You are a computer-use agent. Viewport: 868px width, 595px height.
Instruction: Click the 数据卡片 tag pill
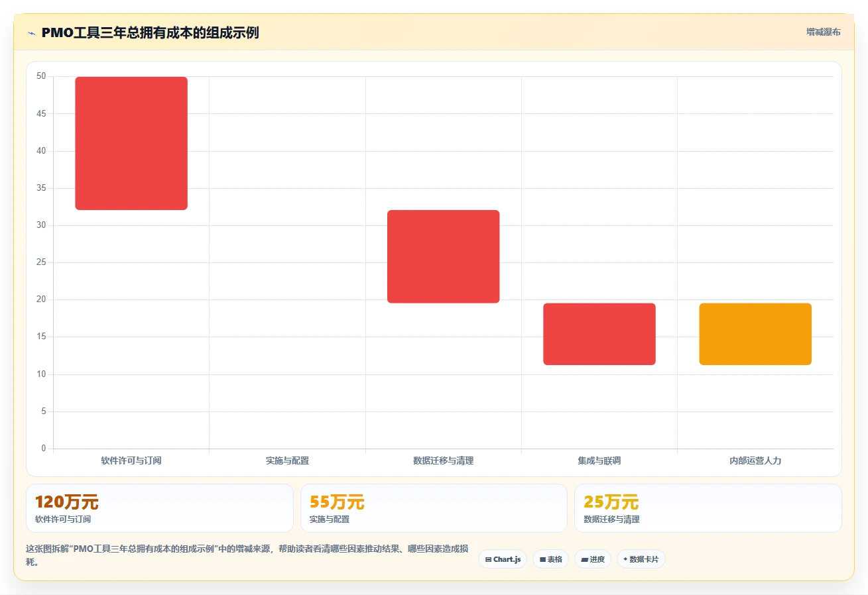(x=641, y=559)
